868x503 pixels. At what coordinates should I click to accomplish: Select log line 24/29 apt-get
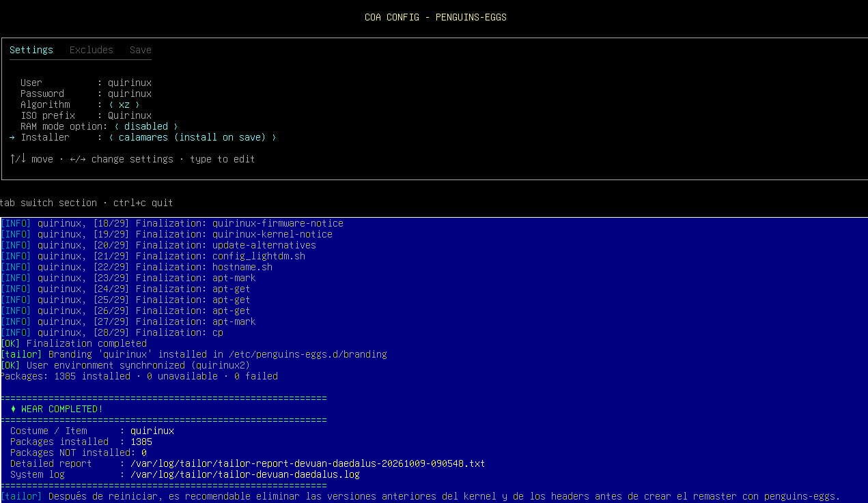[x=126, y=289]
